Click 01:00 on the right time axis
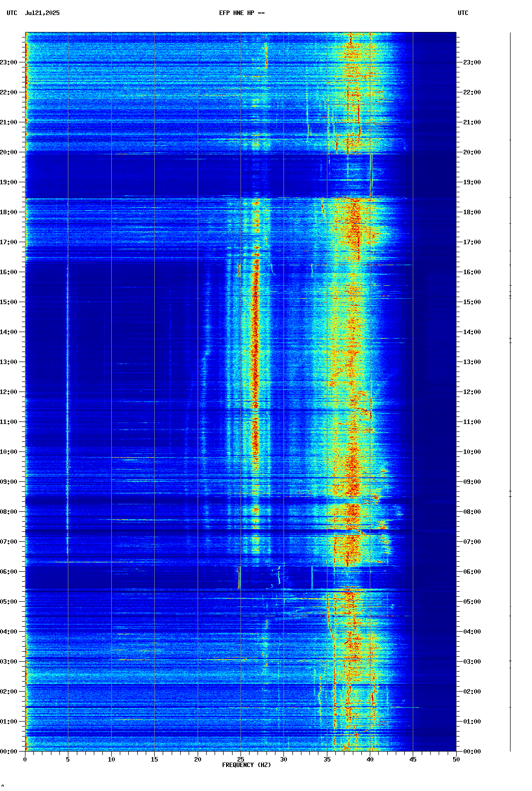Viewport: 532px width, 791px height. point(472,722)
